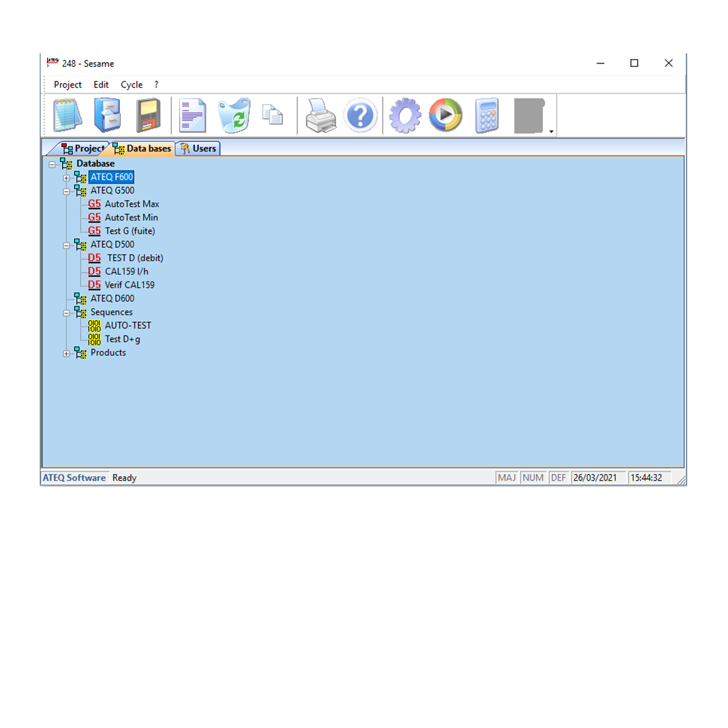Collapse the ATEQ G500 tree node
728x728 pixels.
pos(66,191)
